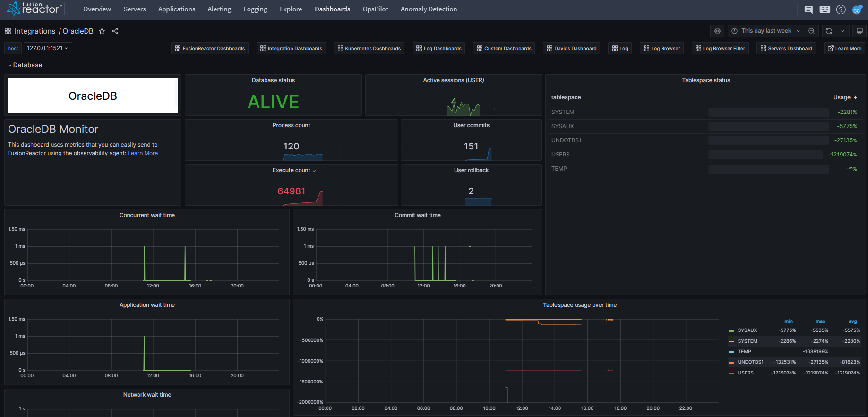Open Davids Dashboard link

(x=572, y=48)
